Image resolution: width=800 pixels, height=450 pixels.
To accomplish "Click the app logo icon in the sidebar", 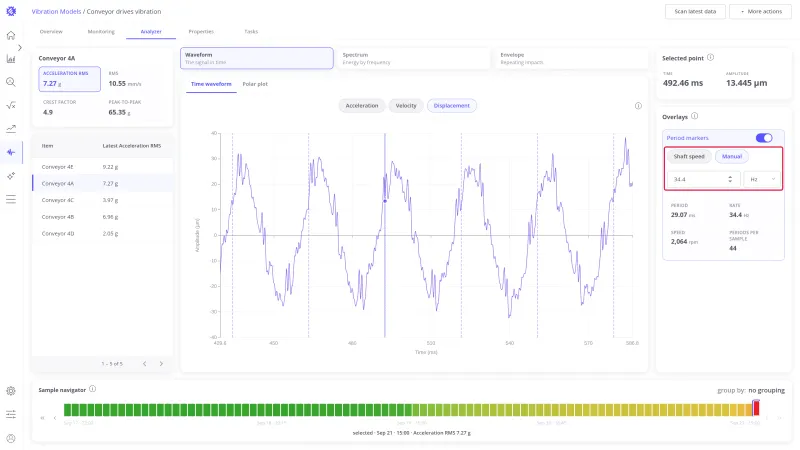I will [x=11, y=11].
